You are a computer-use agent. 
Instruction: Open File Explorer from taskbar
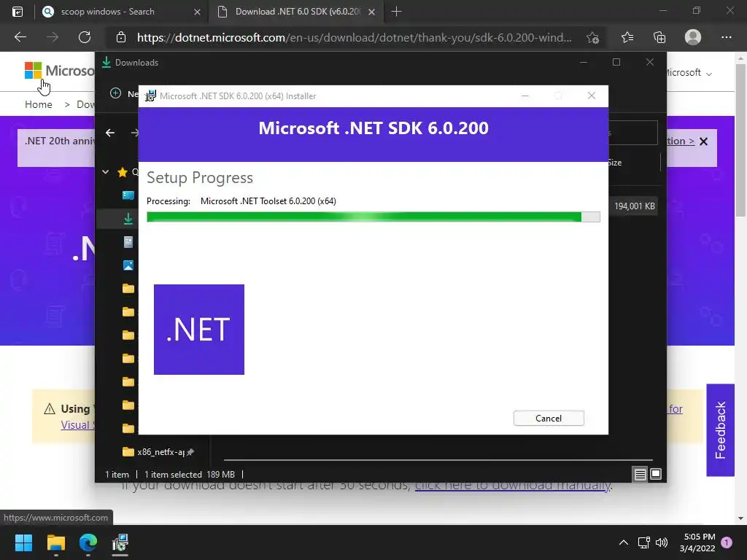tap(55, 542)
